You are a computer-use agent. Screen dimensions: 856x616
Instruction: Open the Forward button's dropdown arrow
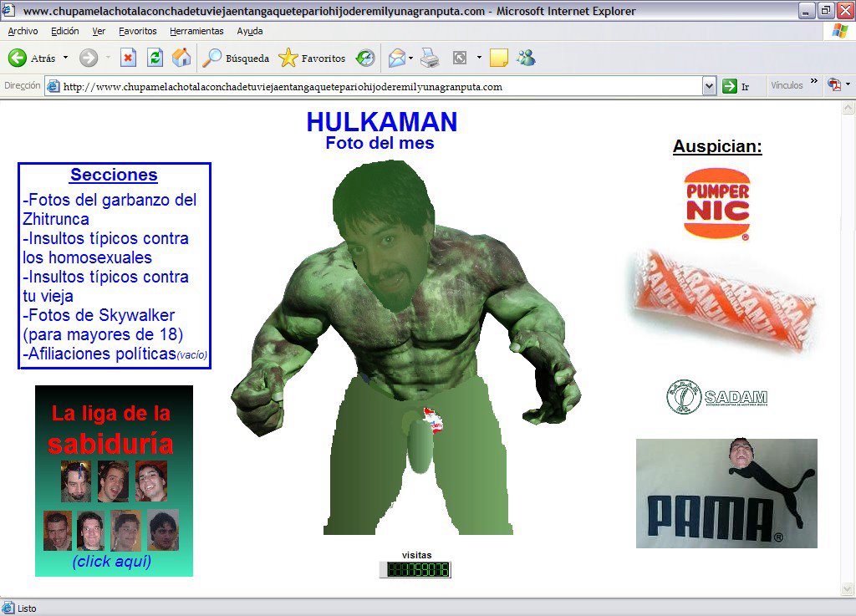pos(108,58)
